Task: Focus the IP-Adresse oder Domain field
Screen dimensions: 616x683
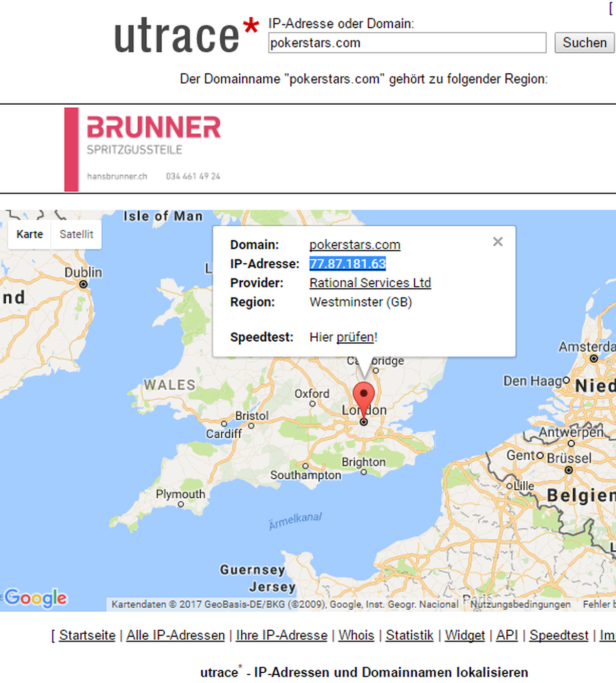Action: pos(407,43)
